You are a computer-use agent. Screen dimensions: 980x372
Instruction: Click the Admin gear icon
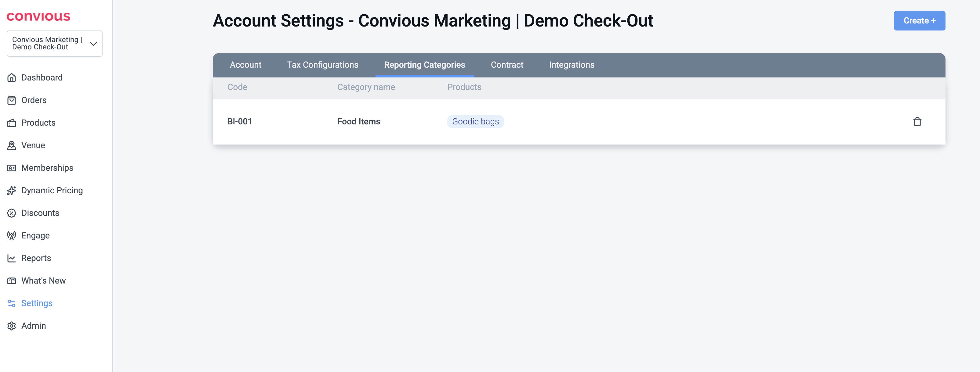12,326
